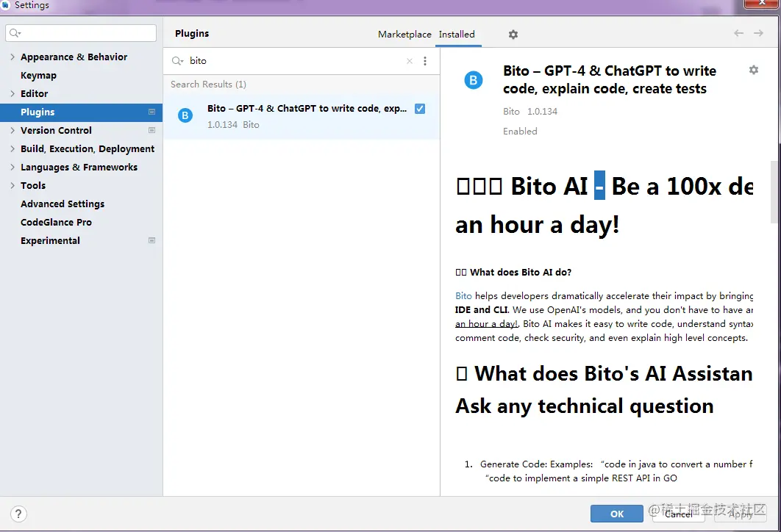Expand Build, Execution, Deployment section

(13, 149)
